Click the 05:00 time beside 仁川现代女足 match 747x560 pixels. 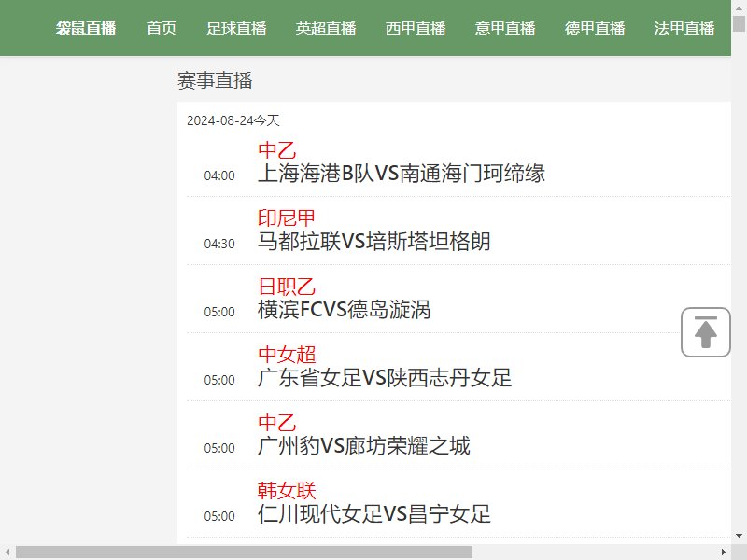(219, 516)
